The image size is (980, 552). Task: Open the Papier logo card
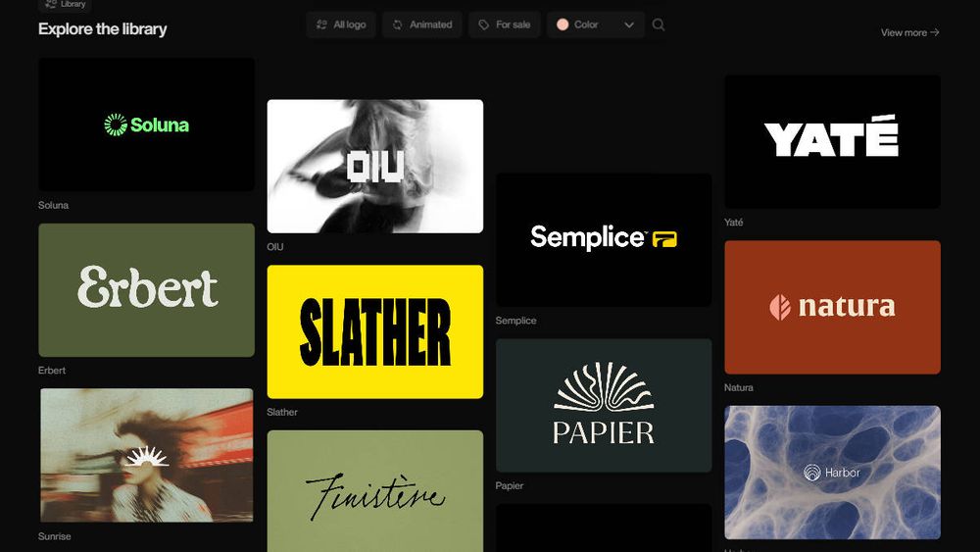click(x=604, y=405)
